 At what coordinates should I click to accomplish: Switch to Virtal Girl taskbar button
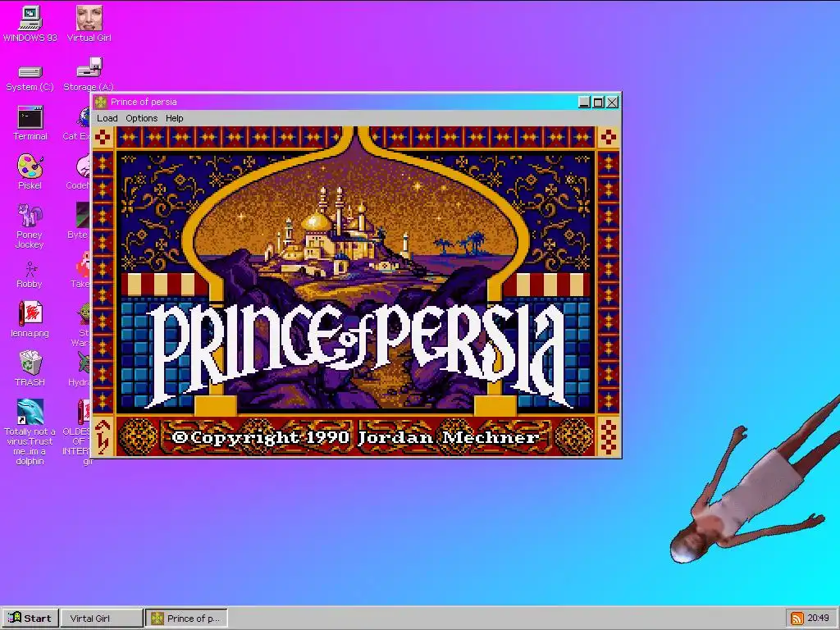click(x=102, y=619)
